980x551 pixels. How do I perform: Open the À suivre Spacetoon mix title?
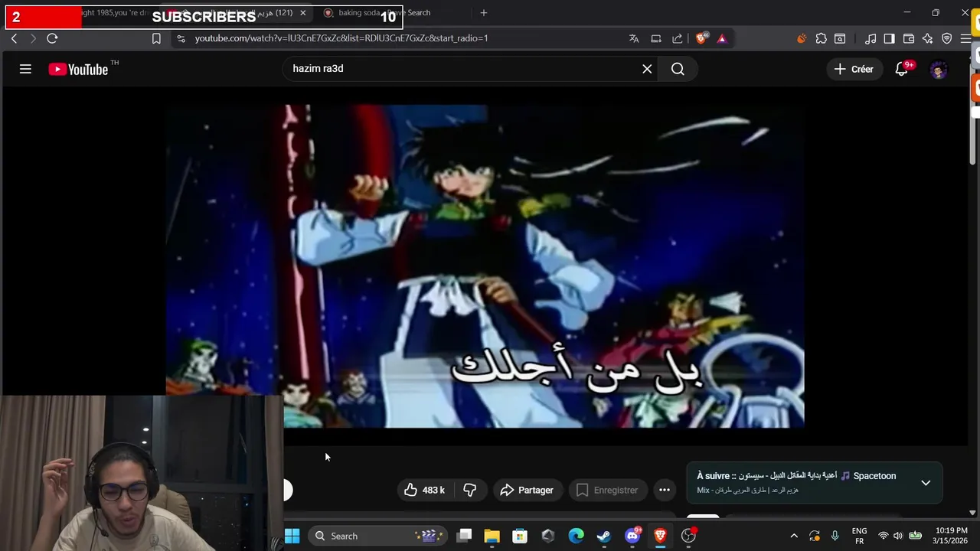coord(796,476)
